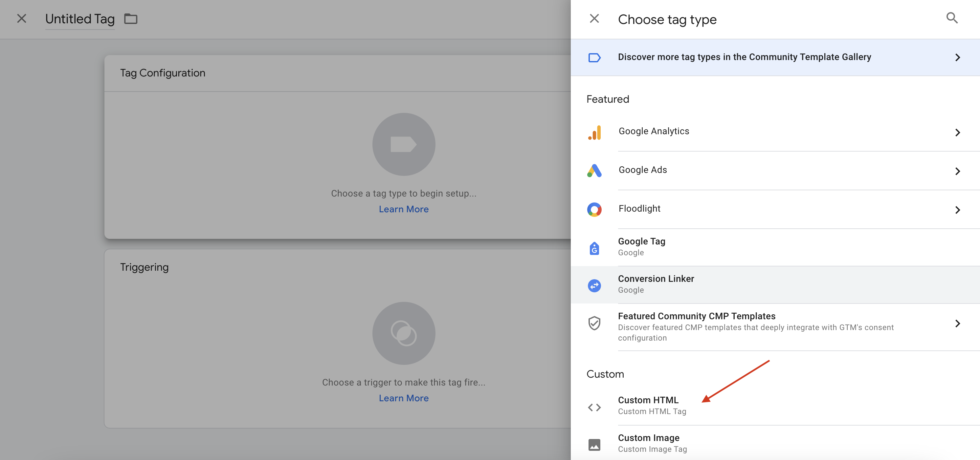Select the Google Analytics icon
Image resolution: width=980 pixels, height=460 pixels.
tap(594, 132)
